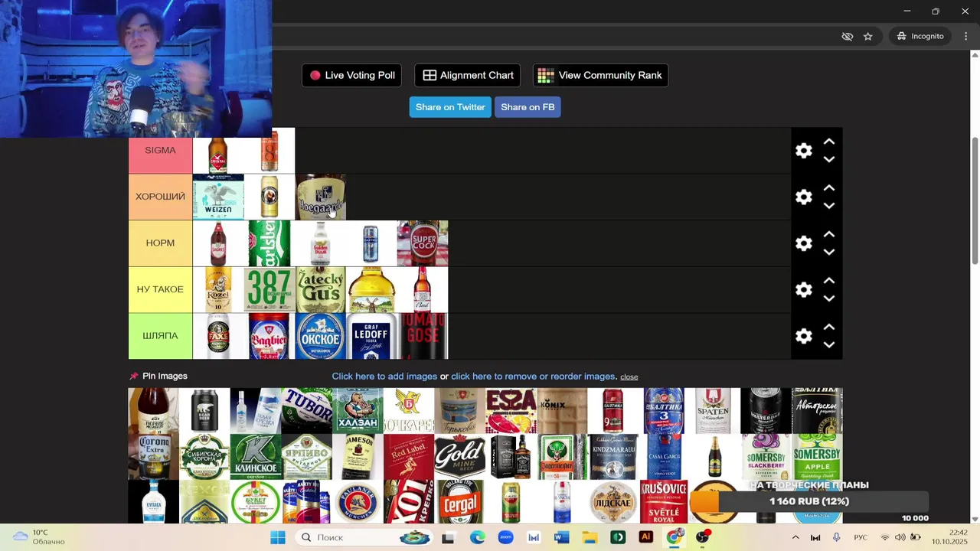The height and width of the screenshot is (551, 980).
Task: Open settings gear for SIGMA tier
Action: click(803, 151)
